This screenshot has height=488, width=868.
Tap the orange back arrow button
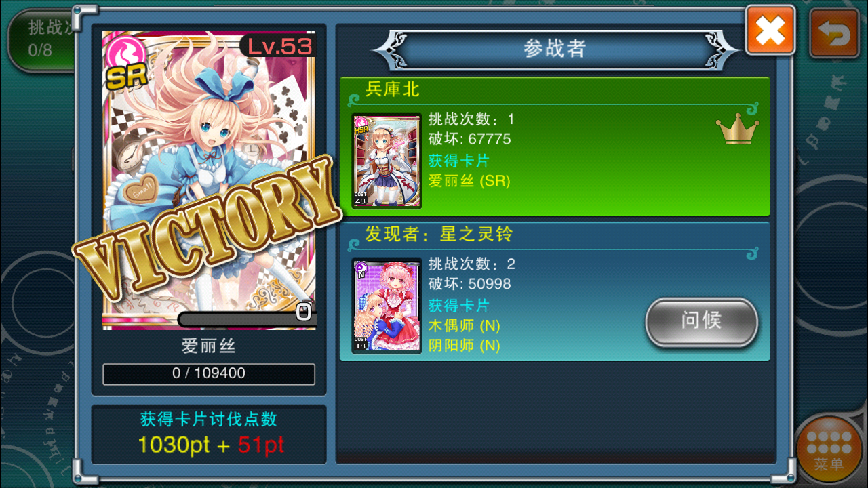pos(833,33)
